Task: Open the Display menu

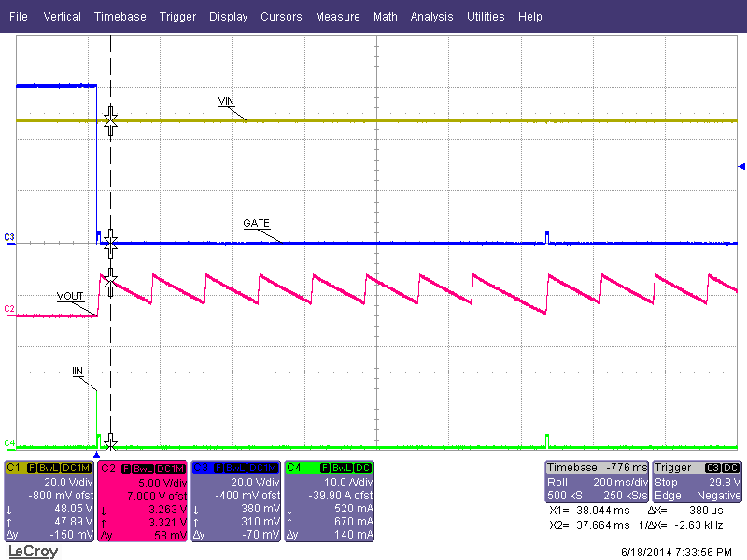Action: tap(228, 16)
